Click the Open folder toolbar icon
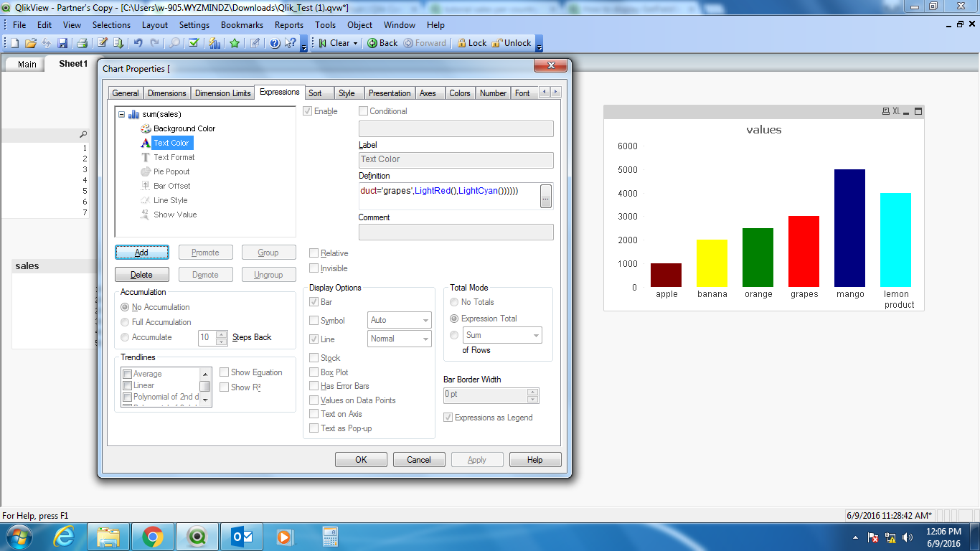The image size is (980, 551). (30, 43)
